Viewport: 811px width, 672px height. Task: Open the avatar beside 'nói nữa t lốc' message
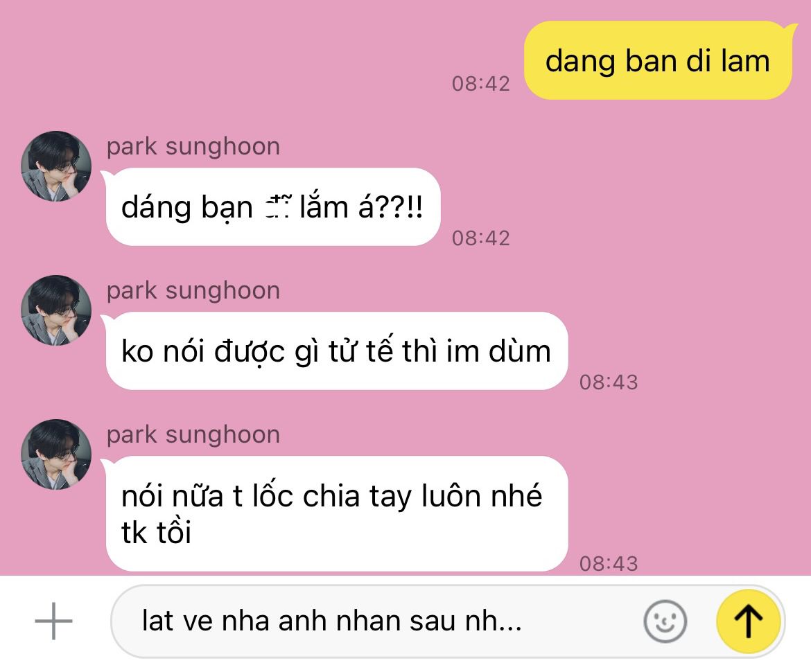tap(56, 454)
